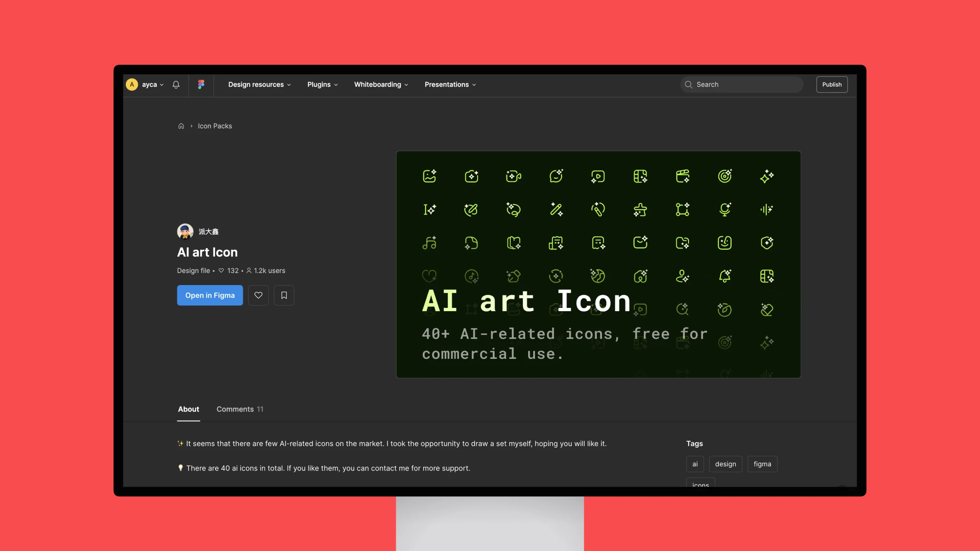Viewport: 980px width, 551px height.
Task: Click the AI camera enhancement icon
Action: click(x=471, y=176)
